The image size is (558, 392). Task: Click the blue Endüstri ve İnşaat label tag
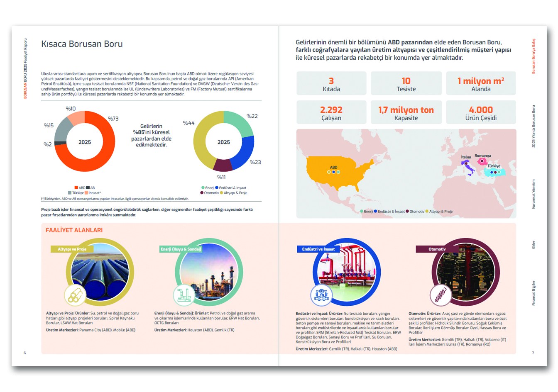(318, 249)
